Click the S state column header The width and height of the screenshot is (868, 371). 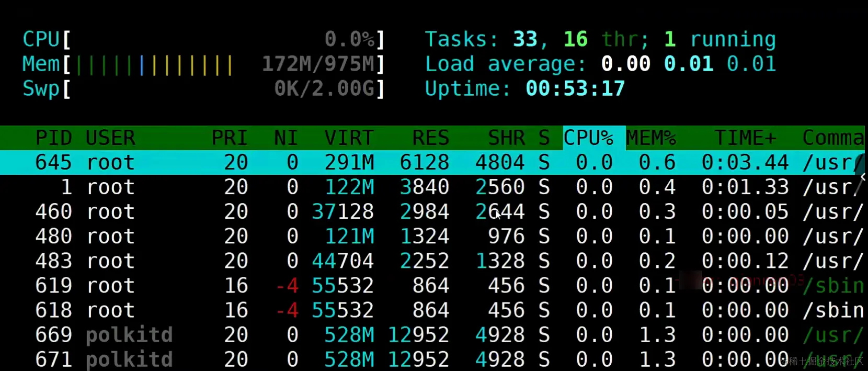(544, 138)
